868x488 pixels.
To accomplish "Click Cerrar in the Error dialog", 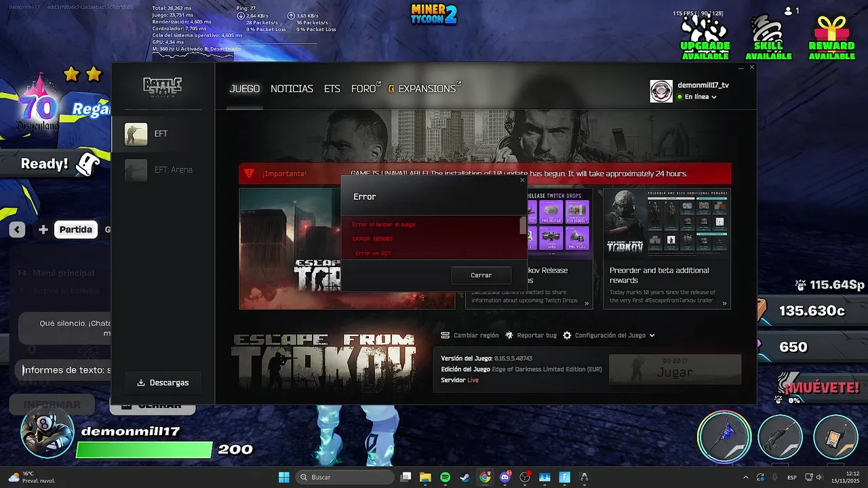I will (x=481, y=275).
